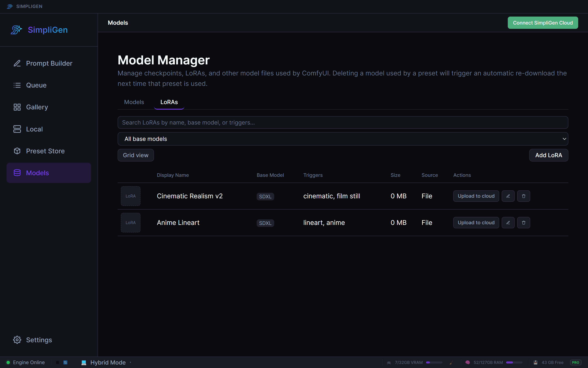Edit the Cinematic Realism v2 LoRA

click(x=508, y=196)
